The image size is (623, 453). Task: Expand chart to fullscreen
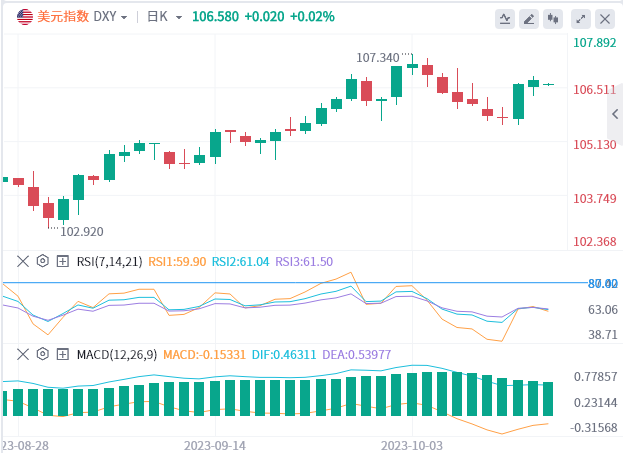tap(581, 18)
